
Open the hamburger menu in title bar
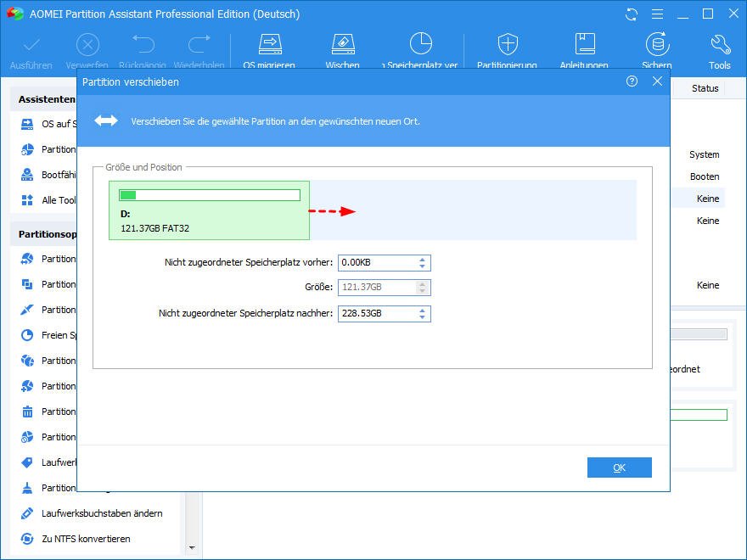(657, 14)
